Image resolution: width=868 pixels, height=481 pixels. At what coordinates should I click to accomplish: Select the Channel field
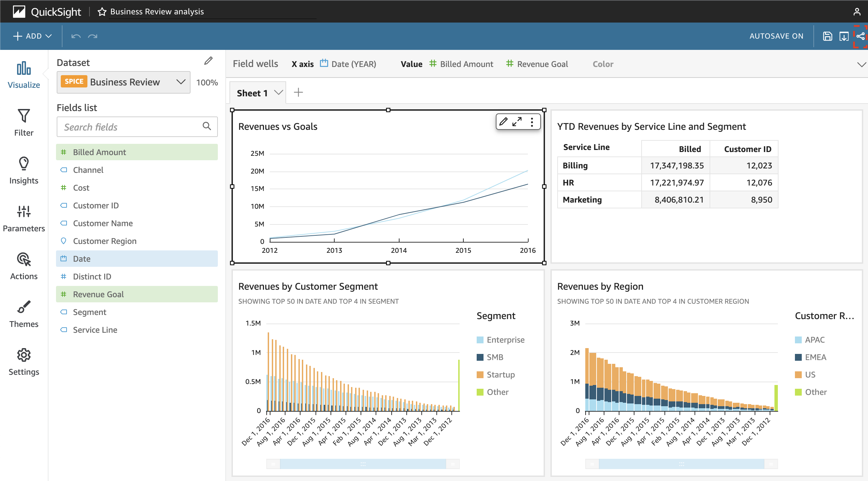click(x=137, y=170)
